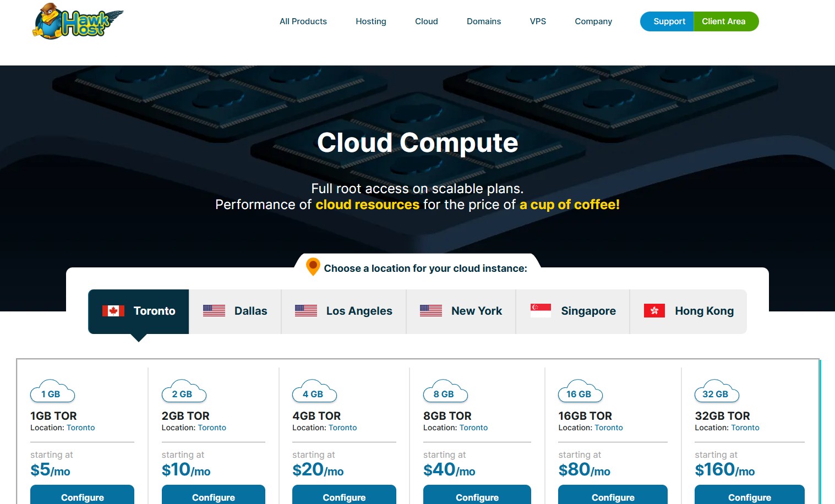Click the 1 GB cloud icon
Viewport: 835px width, 504px height.
pos(52,391)
